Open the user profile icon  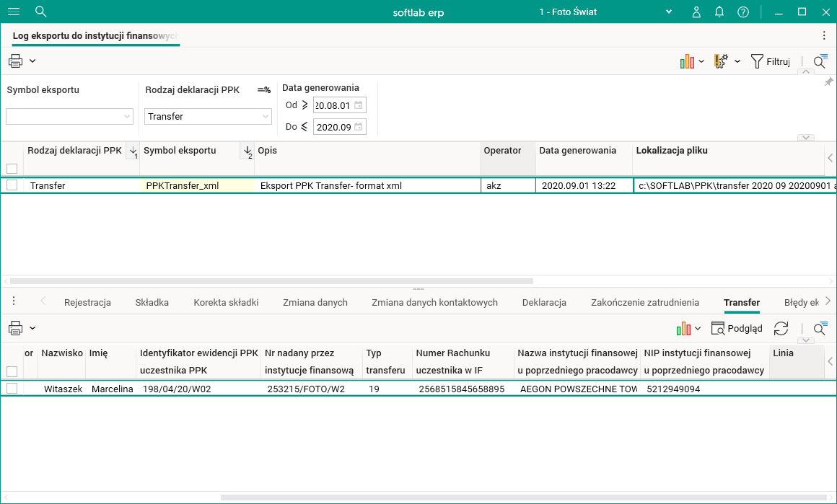click(696, 12)
